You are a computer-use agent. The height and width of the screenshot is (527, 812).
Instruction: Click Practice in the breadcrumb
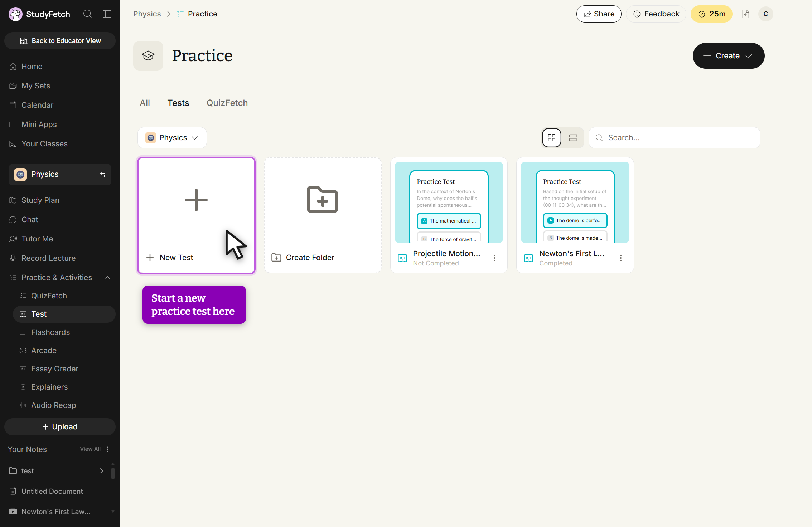tap(202, 14)
